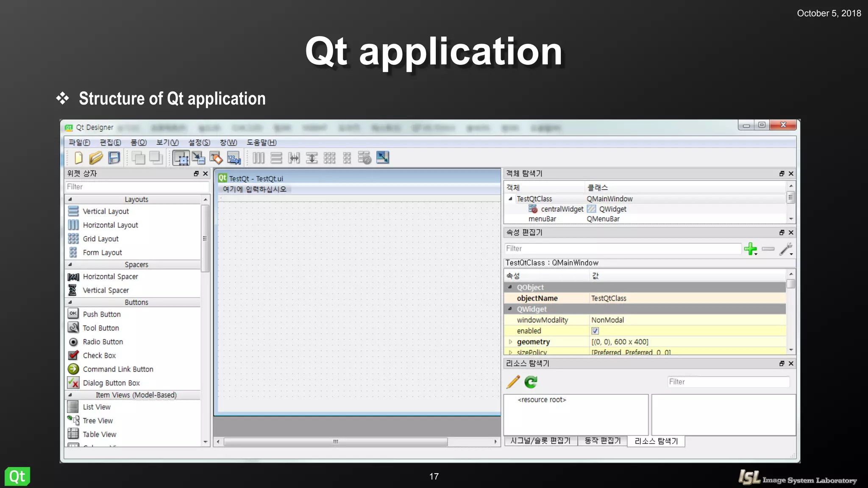
Task: Click the Adjust Size toolbar icon
Action: pyautogui.click(x=383, y=158)
